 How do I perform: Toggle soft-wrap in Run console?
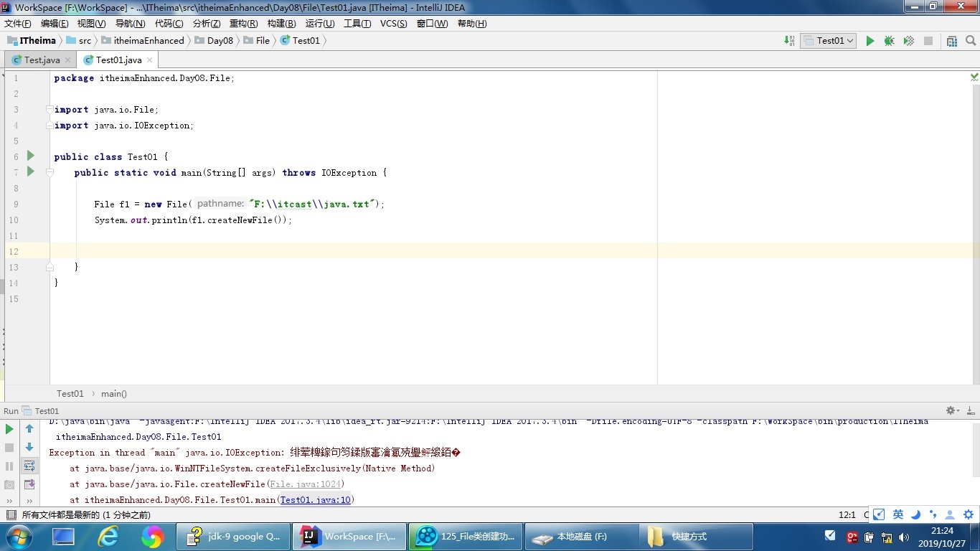29,466
